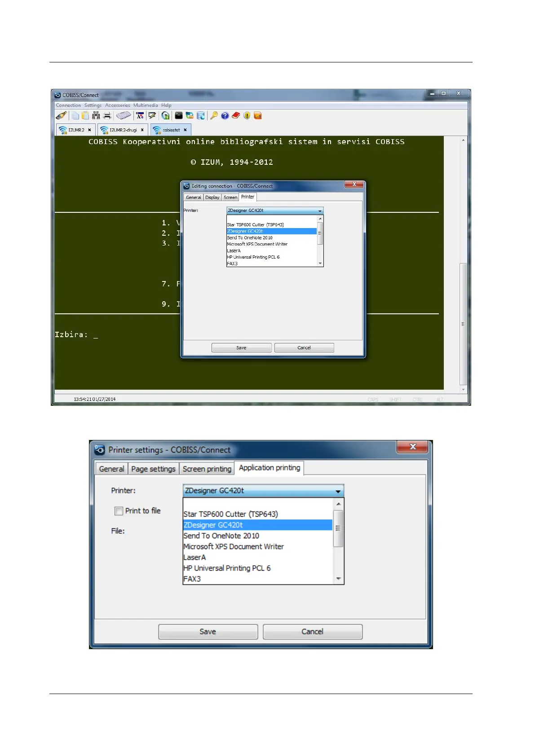
Task: Select Star TSP600 Cutter in Printer settings list
Action: tap(257, 514)
